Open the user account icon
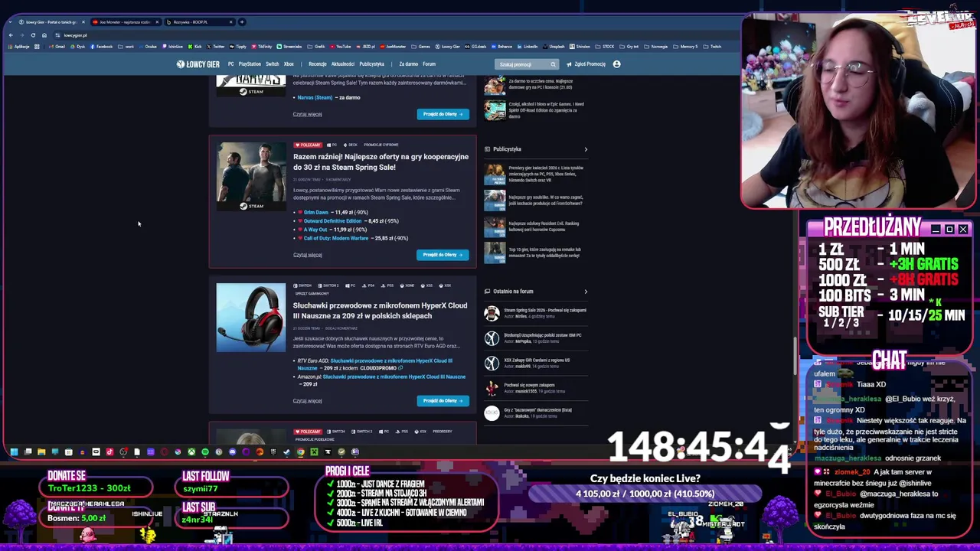 point(617,64)
